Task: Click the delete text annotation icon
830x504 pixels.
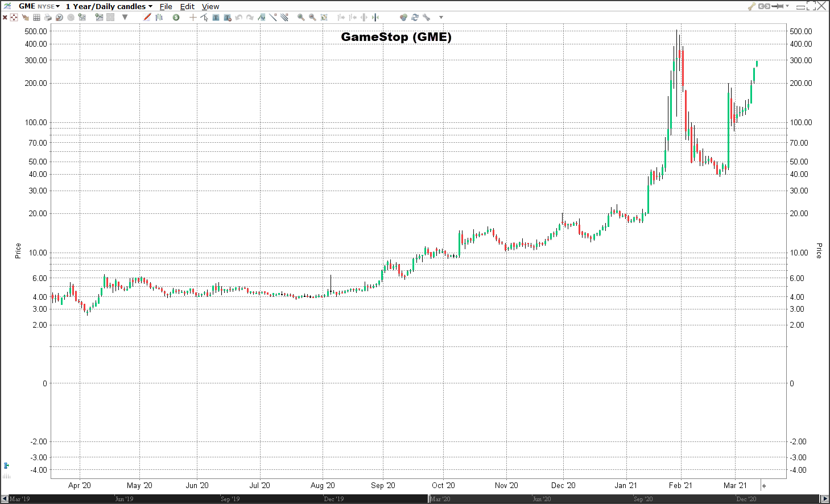Action: (228, 18)
